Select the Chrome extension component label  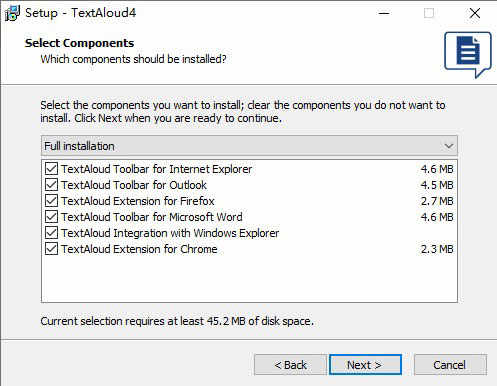139,249
